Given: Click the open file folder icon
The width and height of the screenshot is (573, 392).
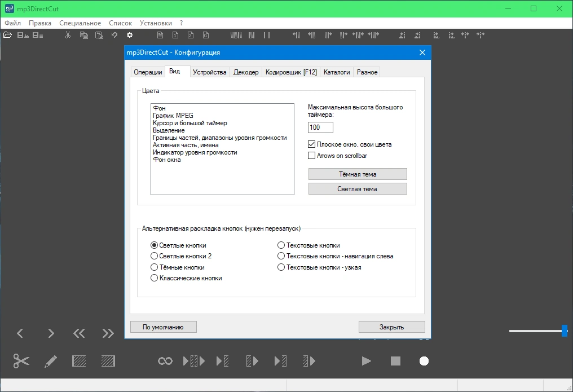Looking at the screenshot, I should [x=7, y=35].
